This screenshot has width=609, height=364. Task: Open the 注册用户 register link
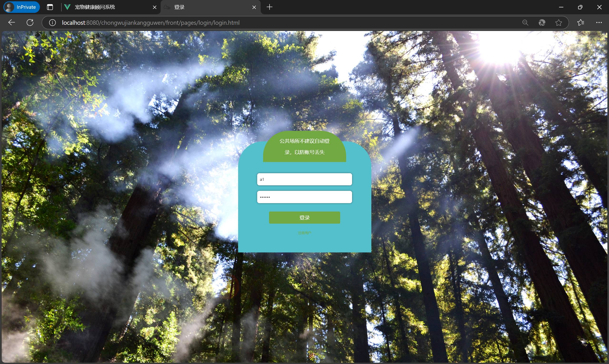304,233
